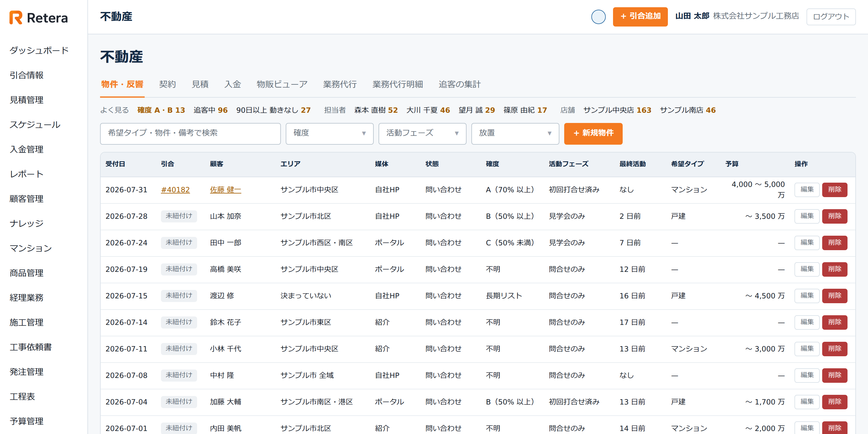Open 引合情報 in sidebar

(26, 75)
